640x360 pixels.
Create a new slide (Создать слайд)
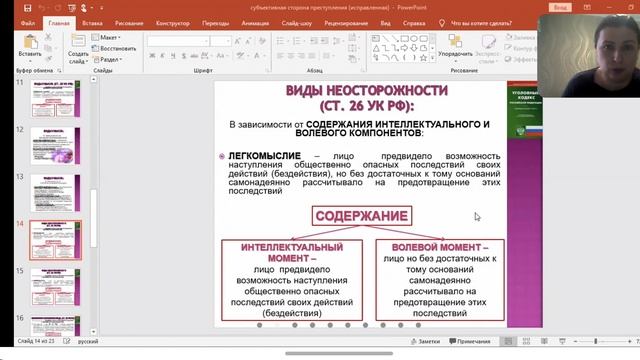coord(78,49)
